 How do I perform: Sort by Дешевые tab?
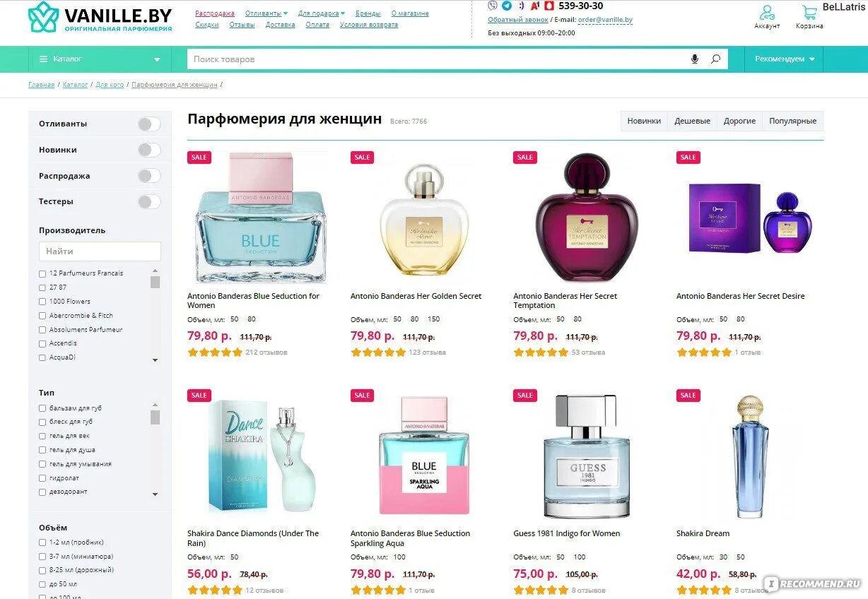coord(692,121)
